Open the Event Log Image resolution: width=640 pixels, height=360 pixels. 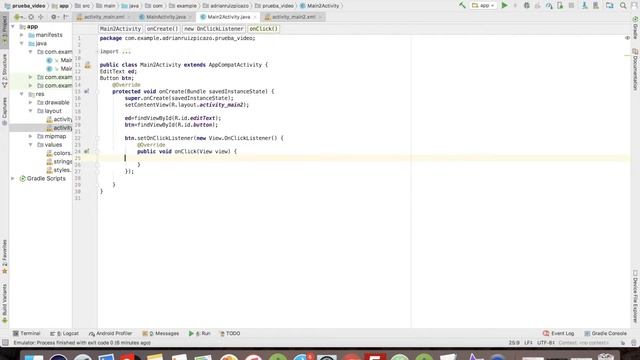point(558,333)
